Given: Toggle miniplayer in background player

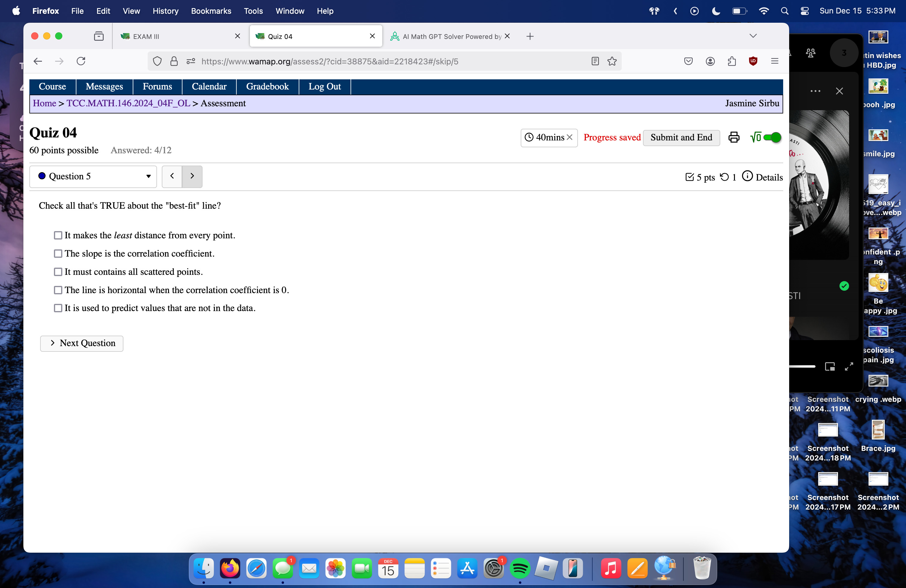Looking at the screenshot, I should (x=830, y=367).
